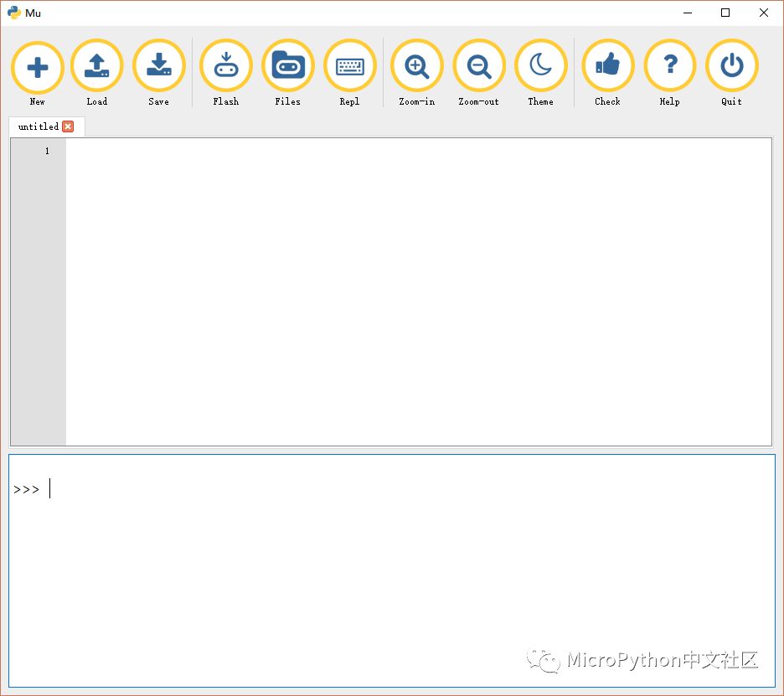Click line number 1 in gutter
784x696 pixels.
47,151
